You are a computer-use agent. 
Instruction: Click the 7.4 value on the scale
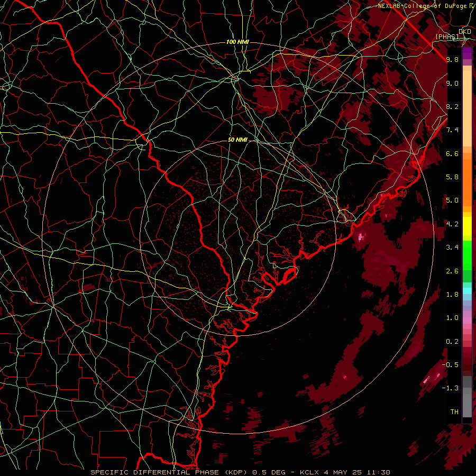click(x=452, y=130)
